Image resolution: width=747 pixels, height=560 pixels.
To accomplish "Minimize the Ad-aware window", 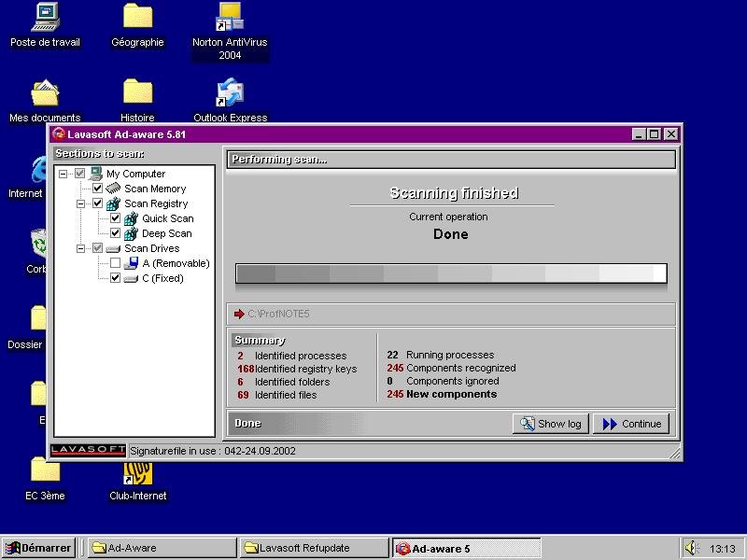I will (x=639, y=134).
